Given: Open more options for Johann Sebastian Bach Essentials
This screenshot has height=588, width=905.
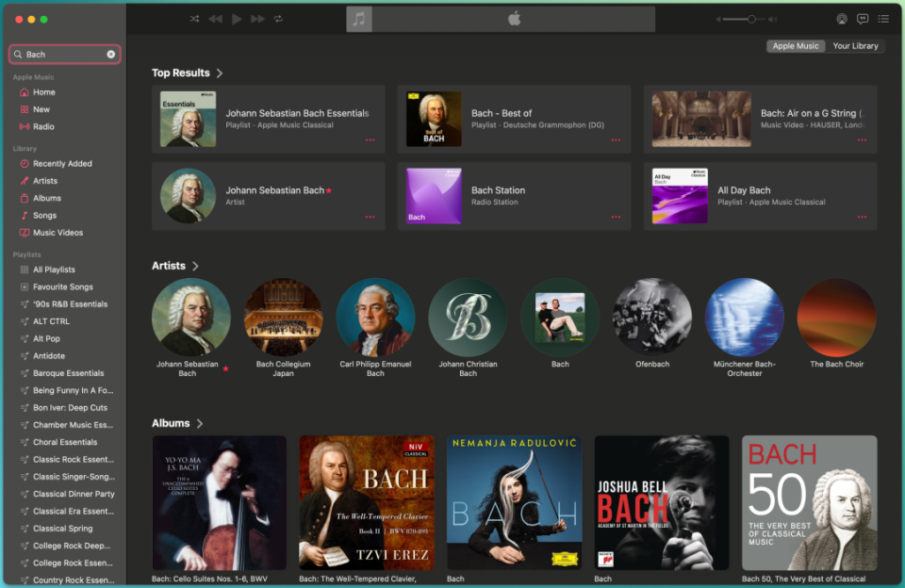Looking at the screenshot, I should tap(370, 140).
